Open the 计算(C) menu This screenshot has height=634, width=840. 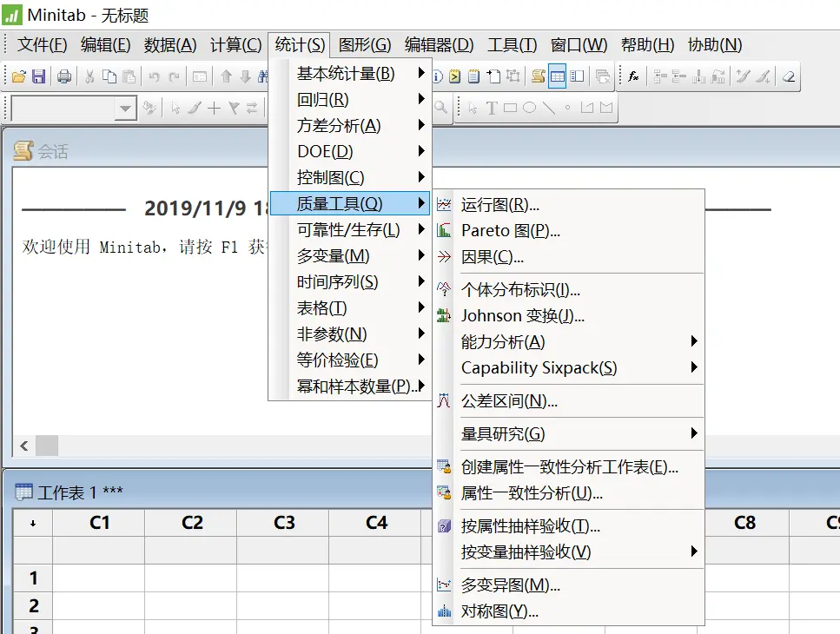[x=235, y=45]
